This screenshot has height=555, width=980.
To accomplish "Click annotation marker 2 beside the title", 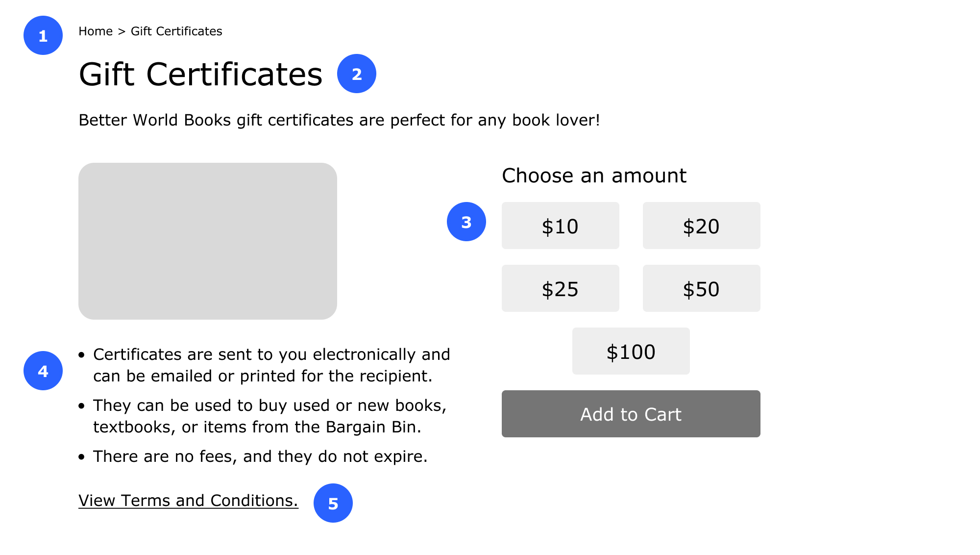I will (x=356, y=74).
